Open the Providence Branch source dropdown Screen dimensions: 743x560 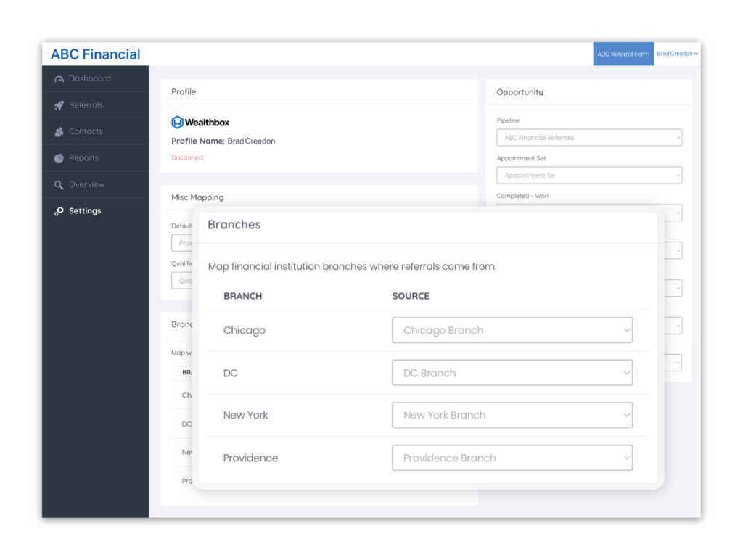[x=512, y=458]
